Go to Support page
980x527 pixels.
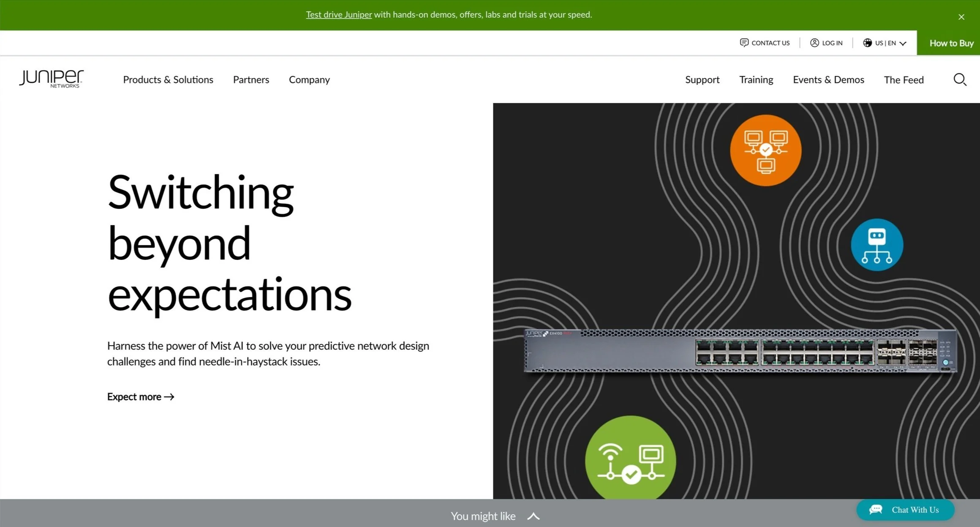coord(702,79)
